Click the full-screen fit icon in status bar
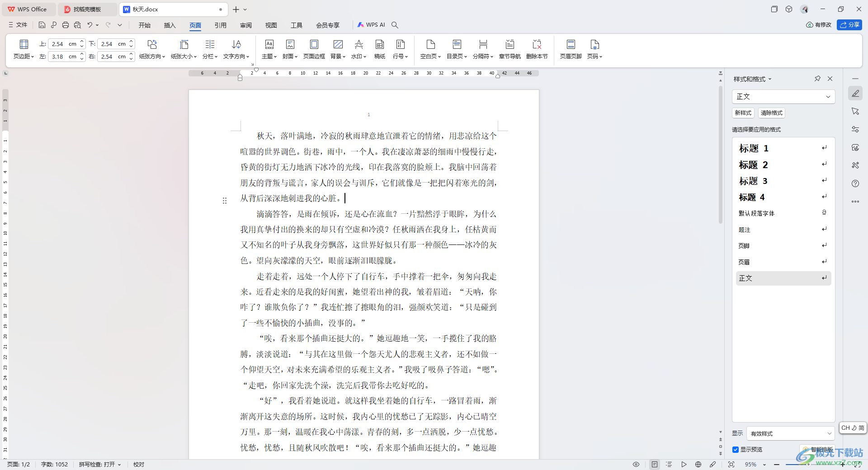The height and width of the screenshot is (470, 868). [731, 464]
